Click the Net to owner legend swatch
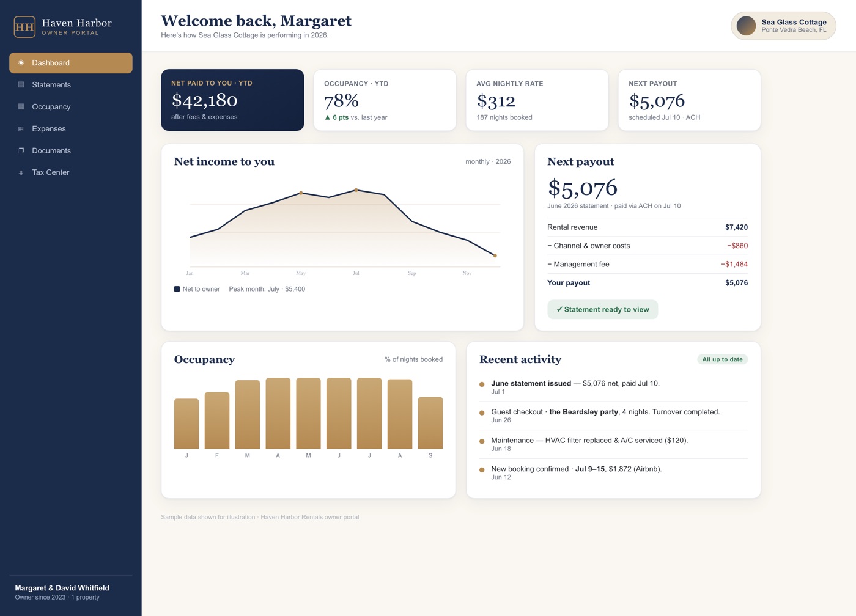 click(x=177, y=289)
